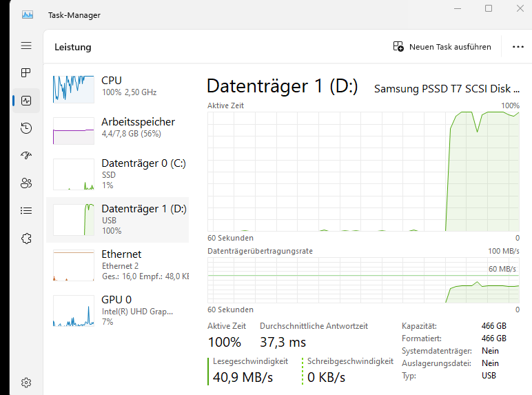Show Arbeitsspeicher memory usage

pyautogui.click(x=117, y=128)
